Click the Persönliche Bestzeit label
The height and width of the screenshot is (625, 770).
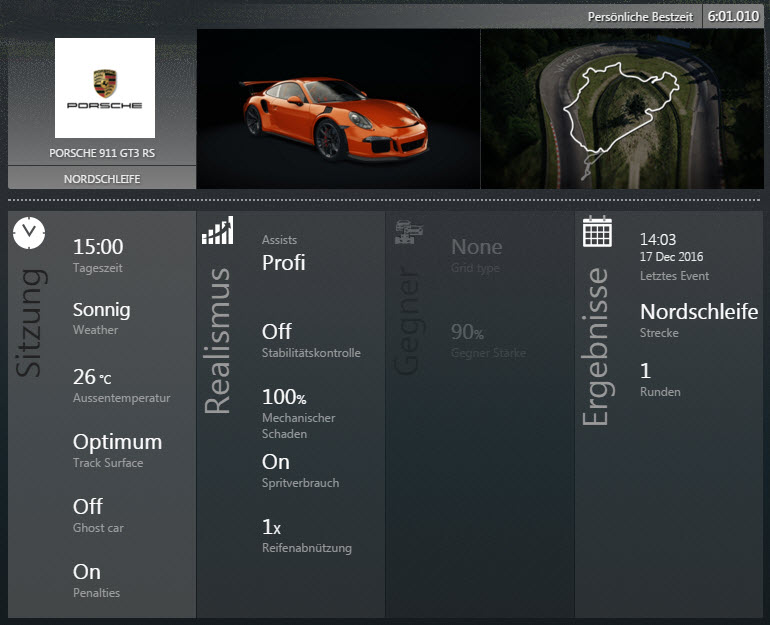tap(640, 17)
